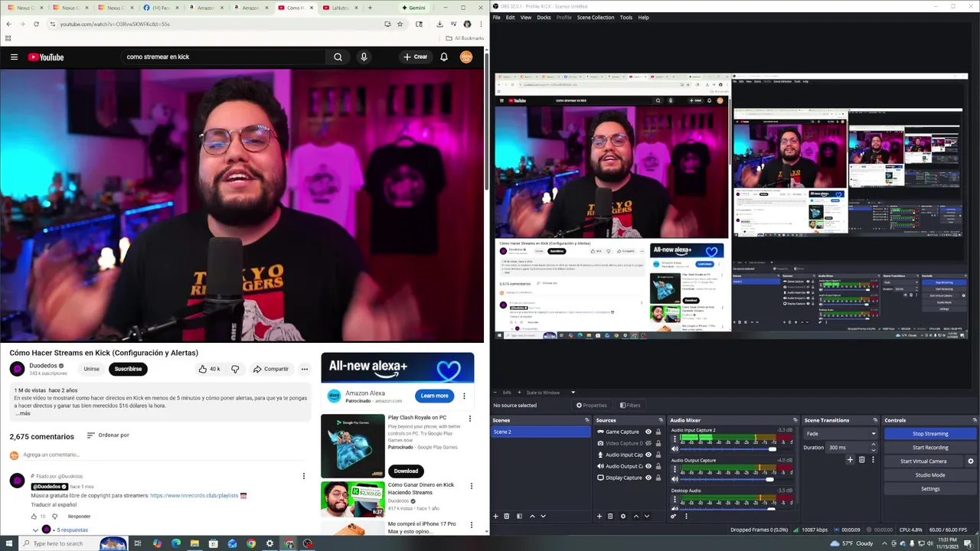Open the YouTube hamburger guide menu
Viewport: 980px width, 551px height.
pos(14,57)
